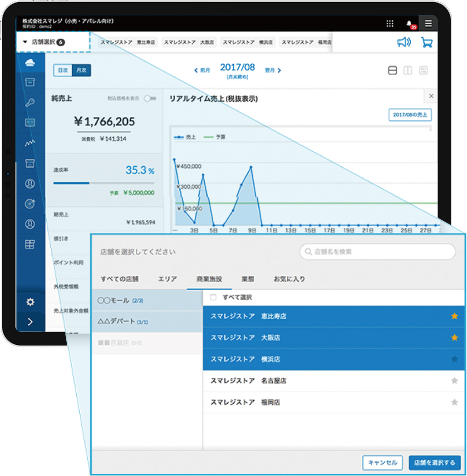Viewport: 467px width, 476px height.
Task: Click the notification bell with badge
Action: 410,24
